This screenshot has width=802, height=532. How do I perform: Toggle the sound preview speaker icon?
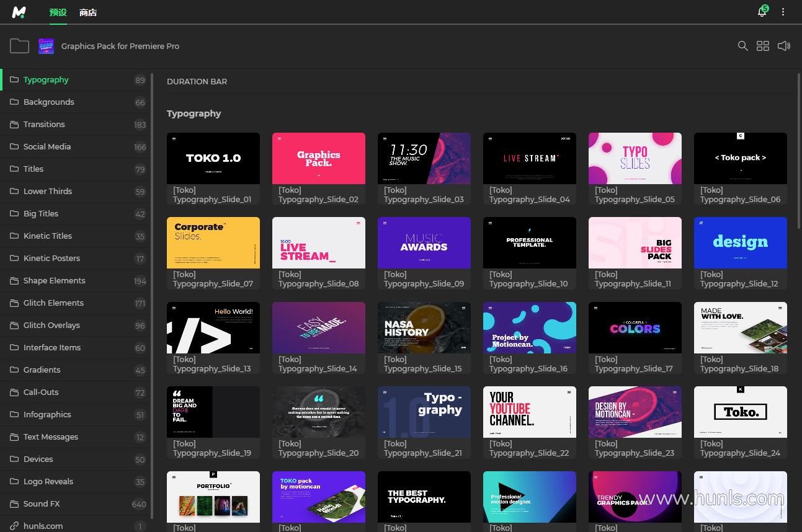tap(784, 46)
